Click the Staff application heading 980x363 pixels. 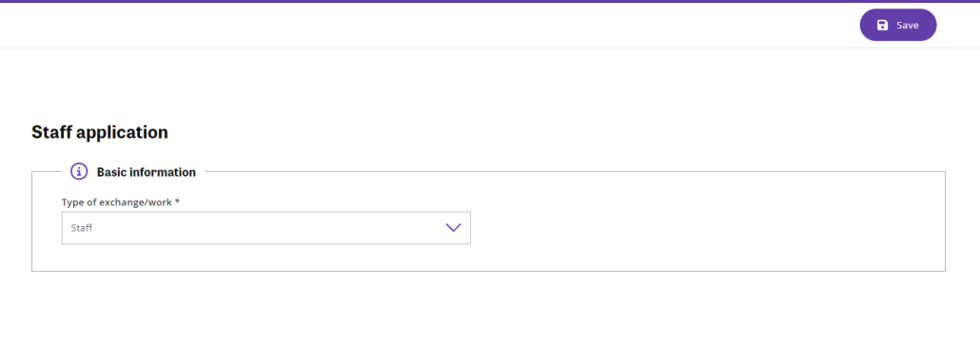click(x=100, y=132)
